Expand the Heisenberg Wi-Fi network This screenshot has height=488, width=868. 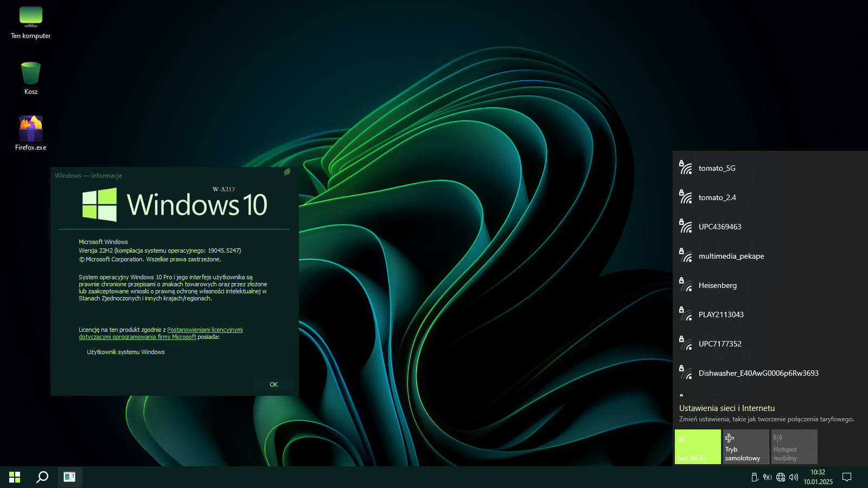coord(769,285)
